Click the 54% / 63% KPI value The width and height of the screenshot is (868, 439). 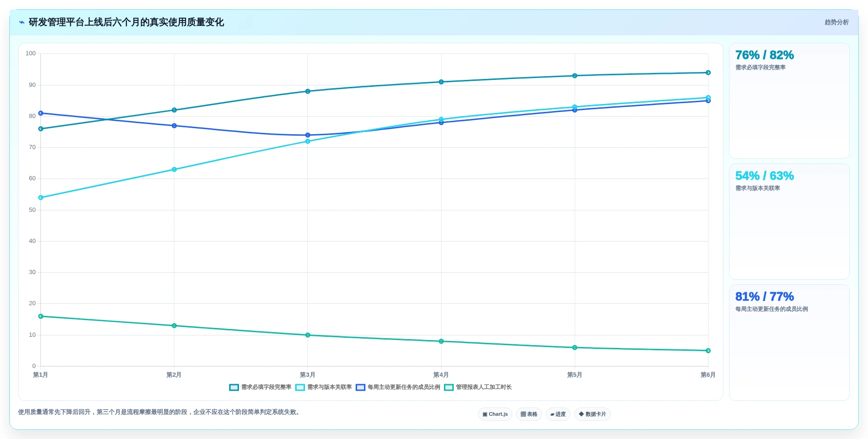pos(764,176)
